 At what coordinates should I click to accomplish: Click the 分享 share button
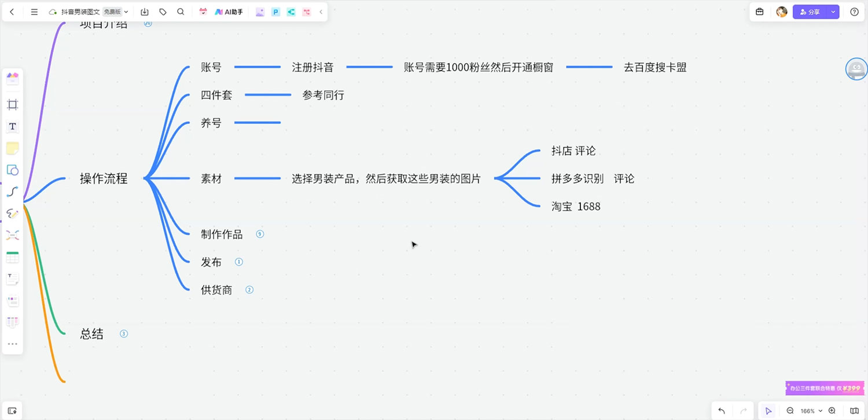coord(812,11)
